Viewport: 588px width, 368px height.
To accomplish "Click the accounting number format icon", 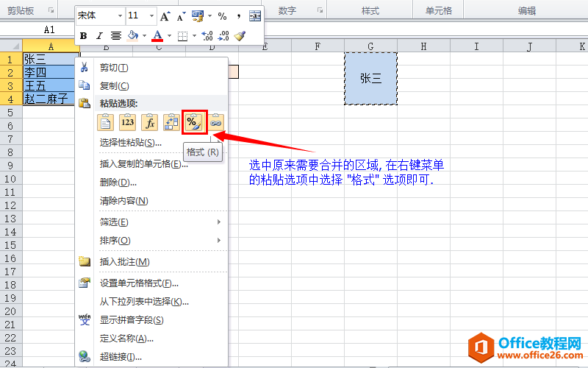I will click(x=198, y=16).
